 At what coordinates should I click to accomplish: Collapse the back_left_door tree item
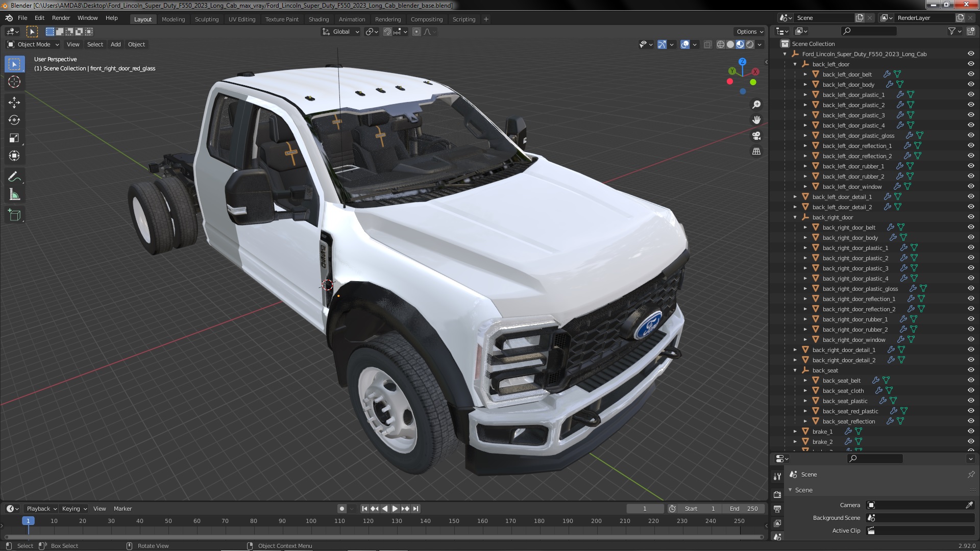(795, 64)
